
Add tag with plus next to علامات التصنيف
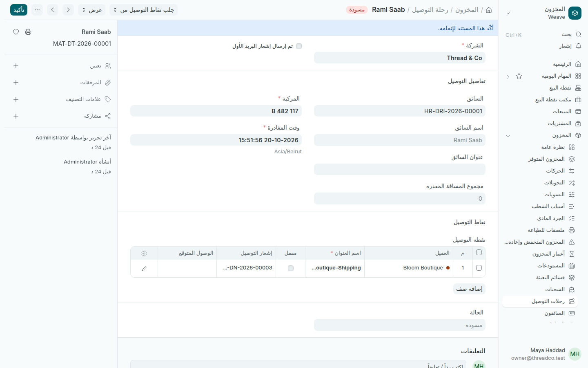click(16, 99)
